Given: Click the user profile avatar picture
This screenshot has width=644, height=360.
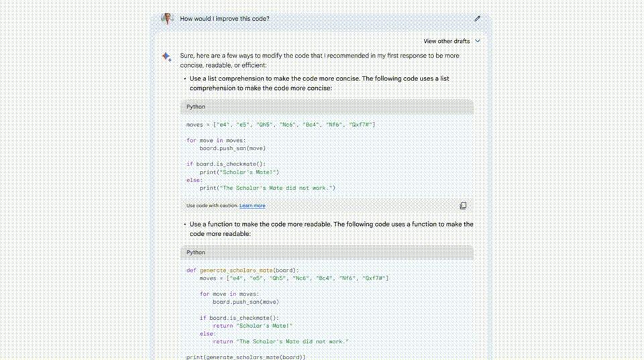Looking at the screenshot, I should (x=167, y=19).
